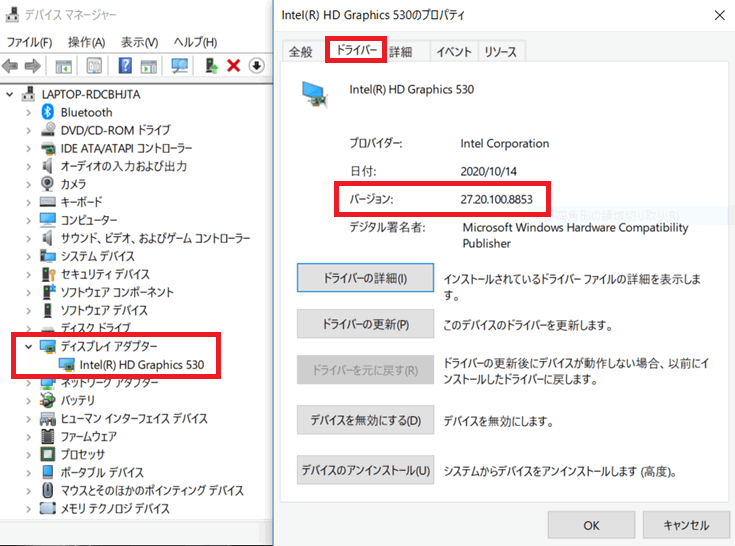Click the バッテリ battery icon
The width and height of the screenshot is (735, 546).
pos(47,400)
